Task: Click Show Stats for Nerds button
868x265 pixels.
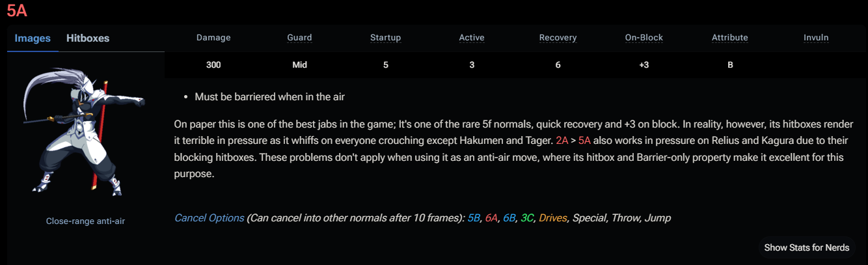Action: coord(807,247)
